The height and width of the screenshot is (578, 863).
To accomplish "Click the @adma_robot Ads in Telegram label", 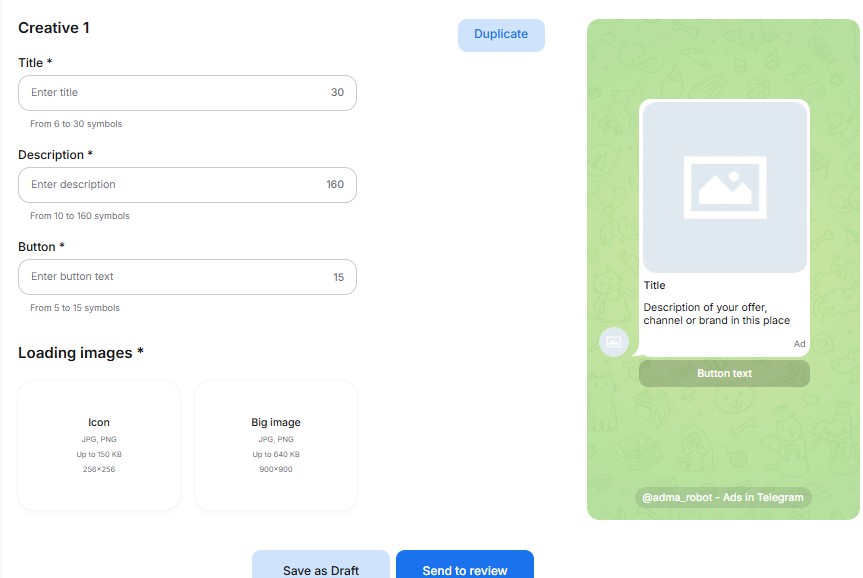I will pos(723,497).
